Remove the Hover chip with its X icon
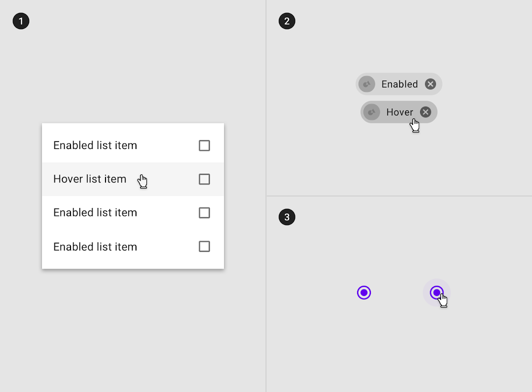This screenshot has width=532, height=392. [425, 112]
